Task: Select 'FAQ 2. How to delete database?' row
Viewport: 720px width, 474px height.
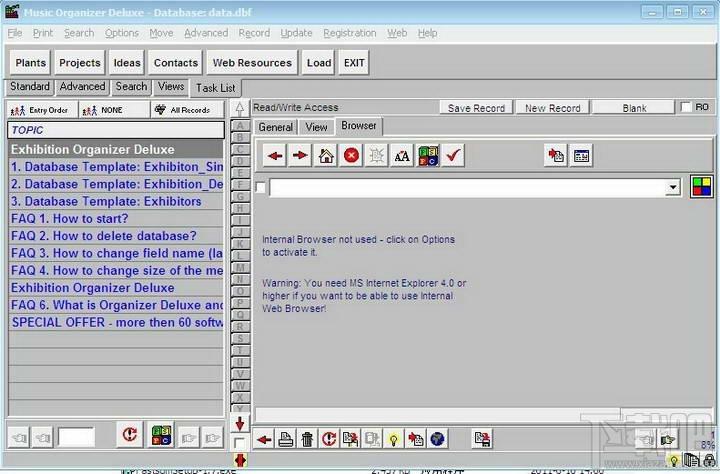Action: pos(116,236)
